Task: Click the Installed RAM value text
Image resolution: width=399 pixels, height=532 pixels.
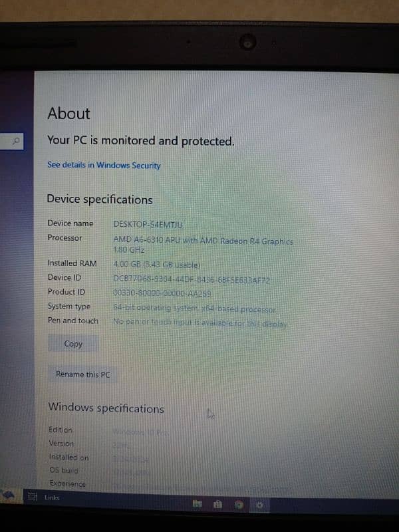Action: (157, 264)
